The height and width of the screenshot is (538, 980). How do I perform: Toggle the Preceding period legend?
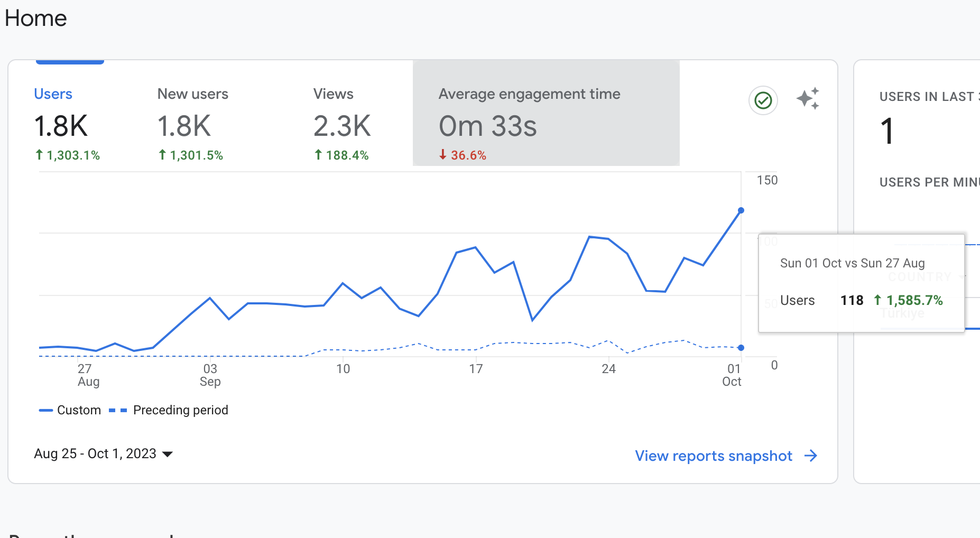169,410
